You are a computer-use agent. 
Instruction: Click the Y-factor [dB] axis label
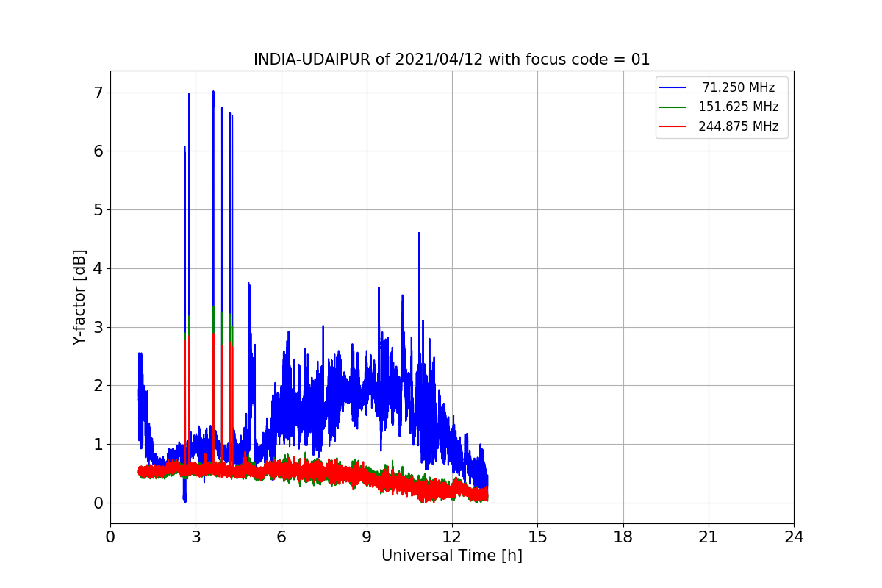pos(79,298)
